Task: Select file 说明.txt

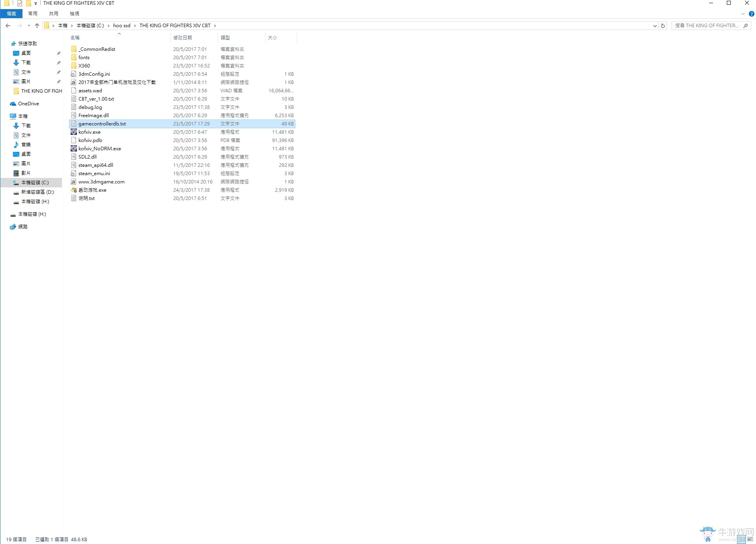Action: click(x=182, y=198)
